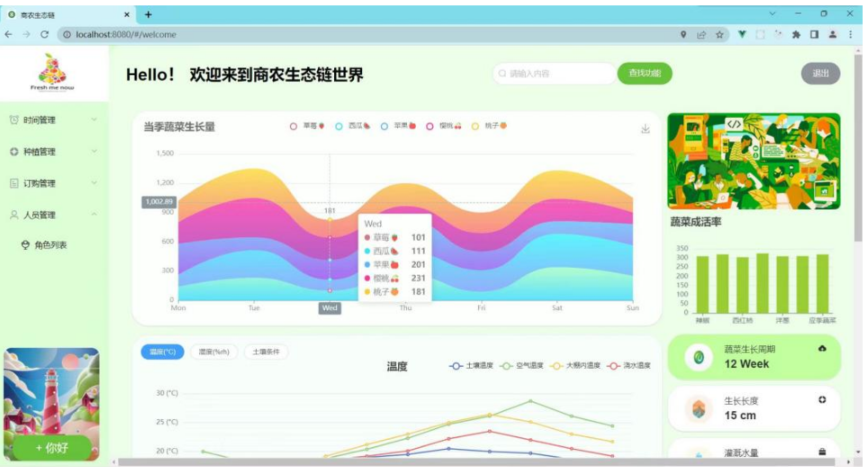Click the green V extension icon
This screenshot has width=868, height=474.
(x=742, y=34)
